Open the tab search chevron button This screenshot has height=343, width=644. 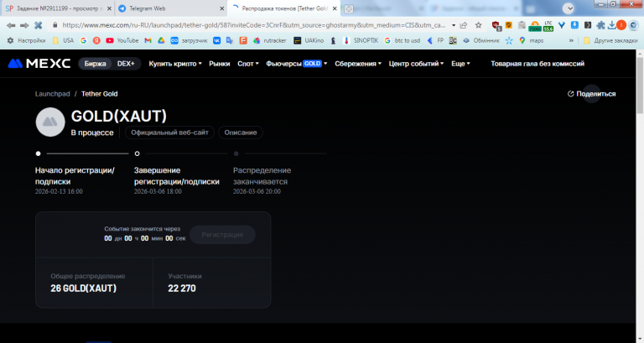point(568,8)
